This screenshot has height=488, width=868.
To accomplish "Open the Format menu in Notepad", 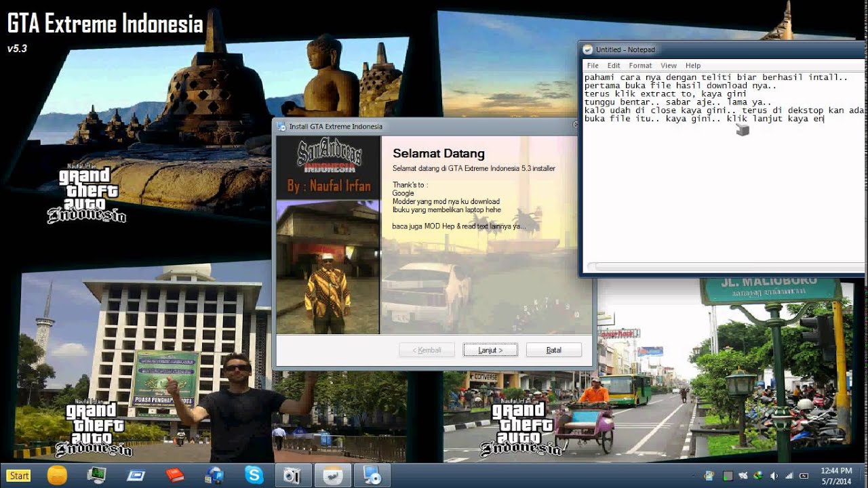I will tap(640, 66).
